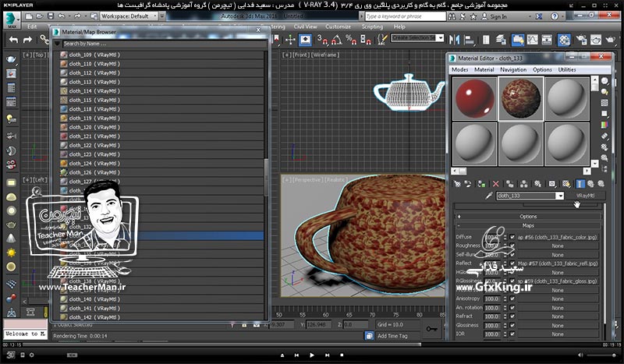Select cloth_141 ( VRayMtl ) in material browser

[x=161, y=309]
